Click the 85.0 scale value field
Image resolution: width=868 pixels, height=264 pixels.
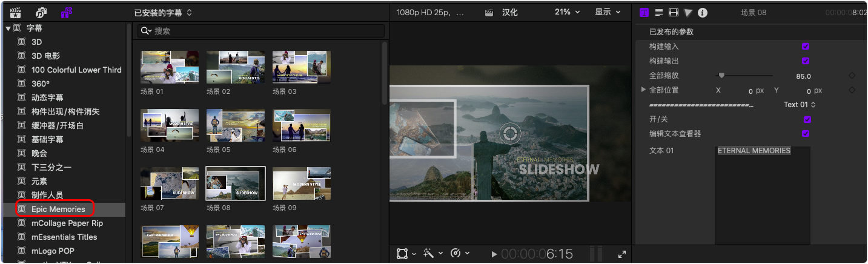pyautogui.click(x=803, y=76)
